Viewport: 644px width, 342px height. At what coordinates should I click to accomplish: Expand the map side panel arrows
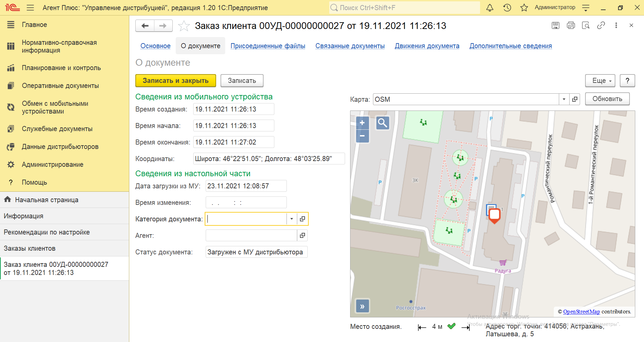tap(363, 306)
